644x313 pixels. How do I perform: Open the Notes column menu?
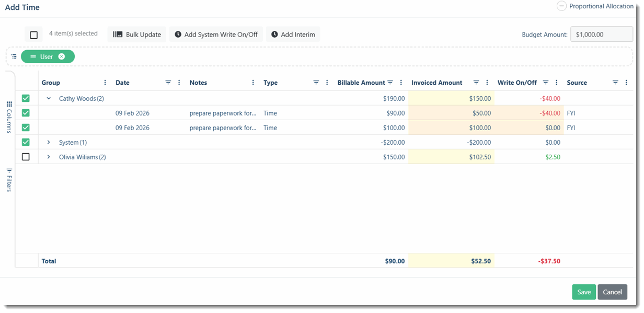point(253,83)
